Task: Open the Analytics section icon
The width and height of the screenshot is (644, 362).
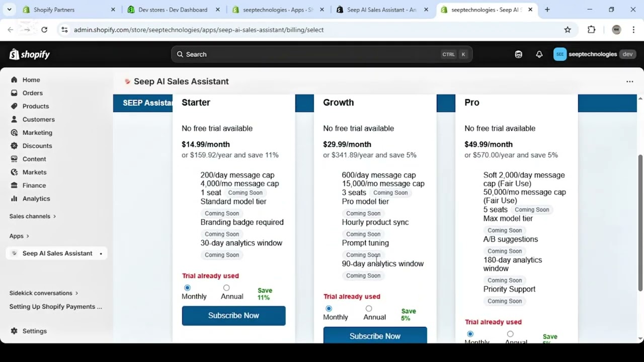Action: click(14, 199)
